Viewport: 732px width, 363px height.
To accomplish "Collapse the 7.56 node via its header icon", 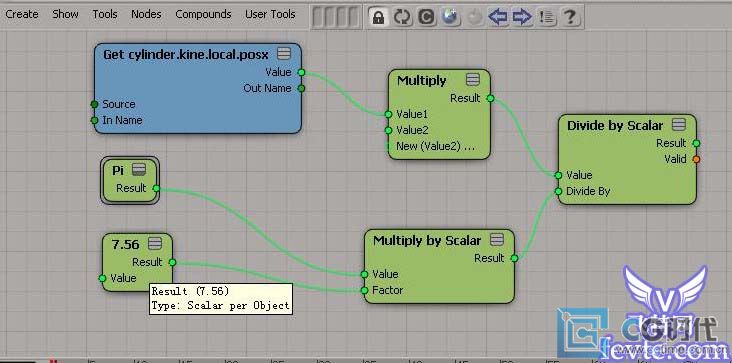I will [x=155, y=243].
